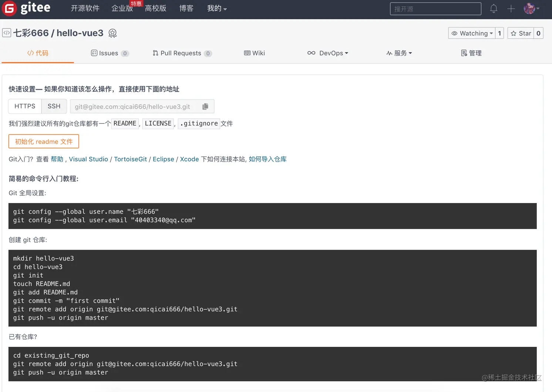Click the 简易的命令行入门教程 heading
This screenshot has height=392, width=552.
[44, 179]
